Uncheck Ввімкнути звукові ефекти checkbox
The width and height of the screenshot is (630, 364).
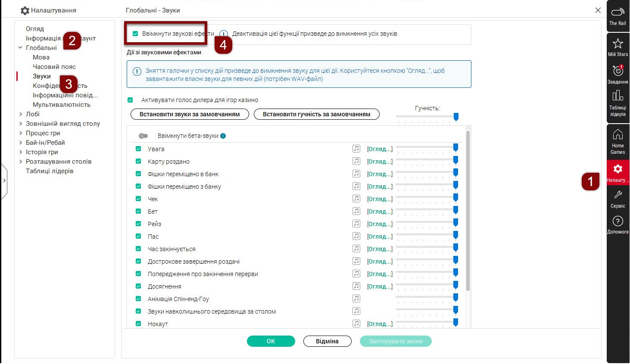[x=135, y=34]
